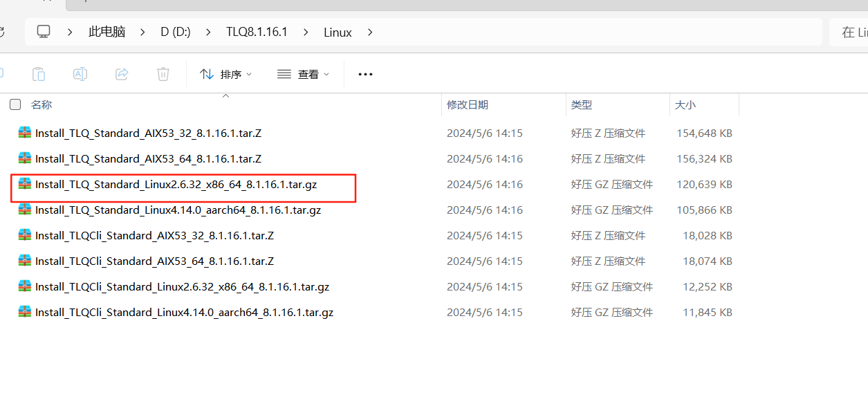Navigate to 此电脑 in address bar

point(107,32)
